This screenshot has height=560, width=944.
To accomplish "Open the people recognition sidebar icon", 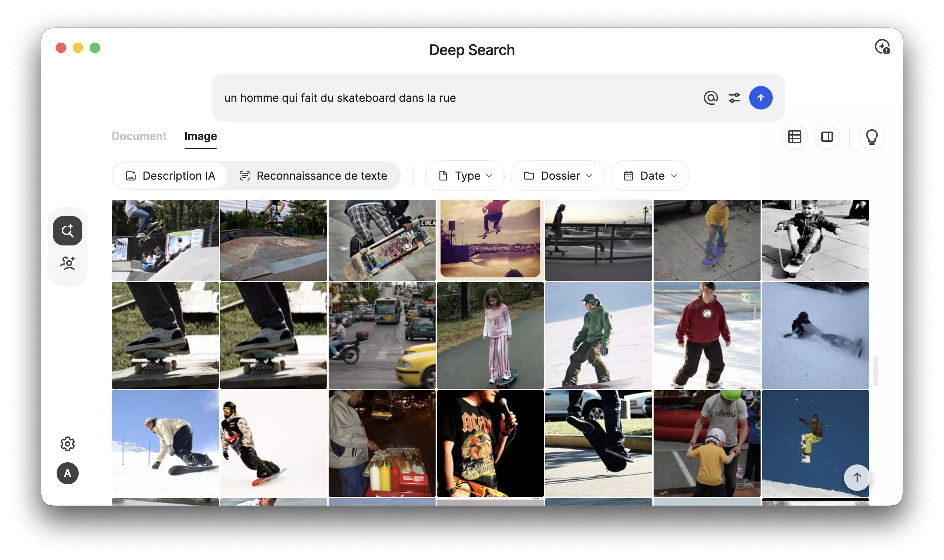I will [x=68, y=263].
